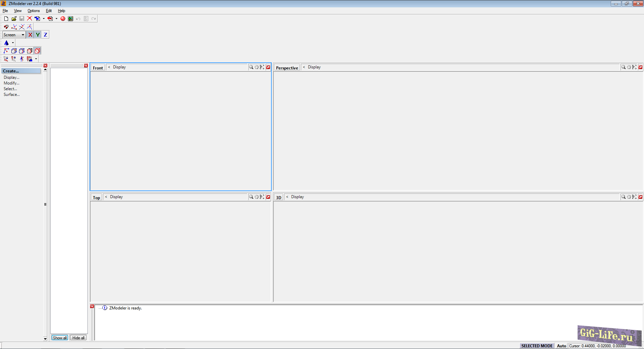Select Modify... in the command list
The height and width of the screenshot is (349, 644).
tap(11, 83)
